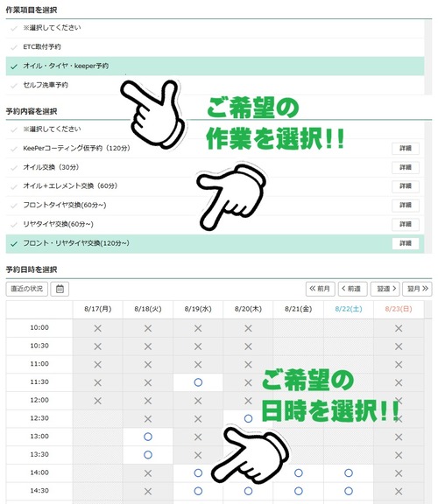Choose オイル・タイヤ・keeper予約 work item
The width and height of the screenshot is (438, 504).
point(215,66)
